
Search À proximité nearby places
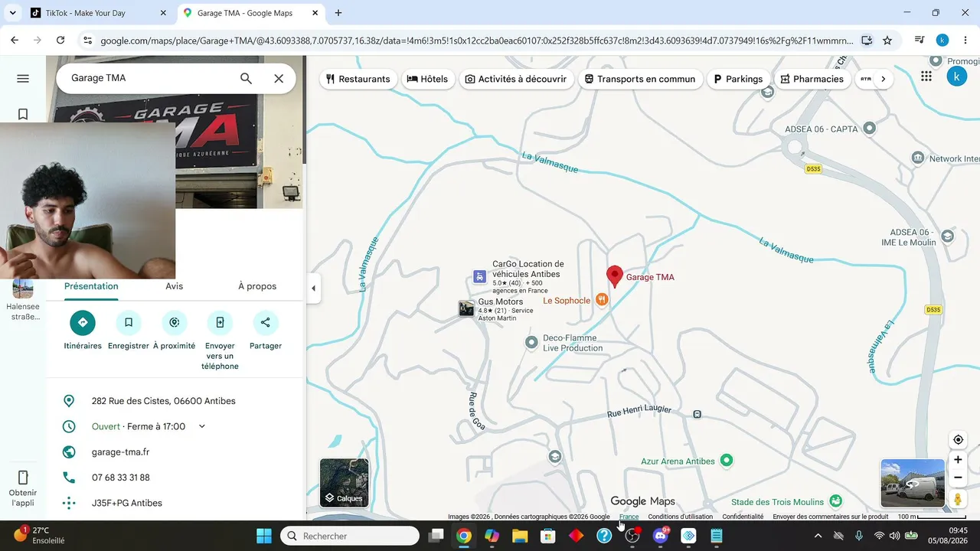175,322
